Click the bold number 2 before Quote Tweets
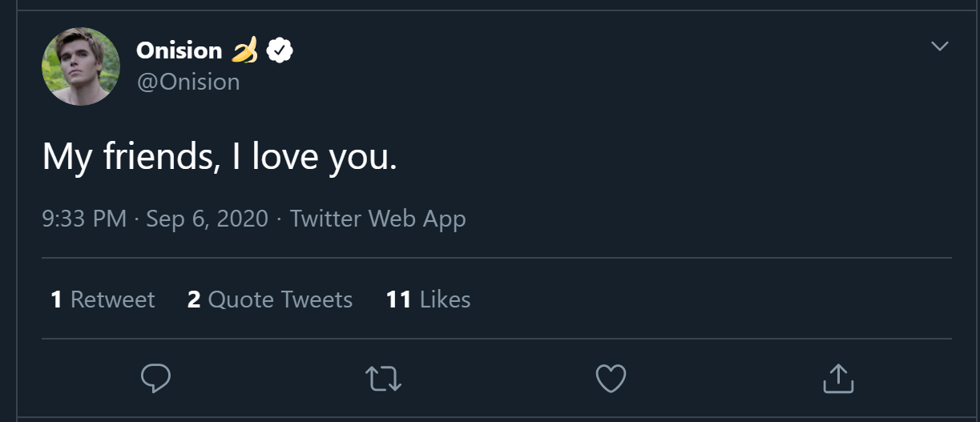Screen dimensions: 980x422 click(194, 299)
